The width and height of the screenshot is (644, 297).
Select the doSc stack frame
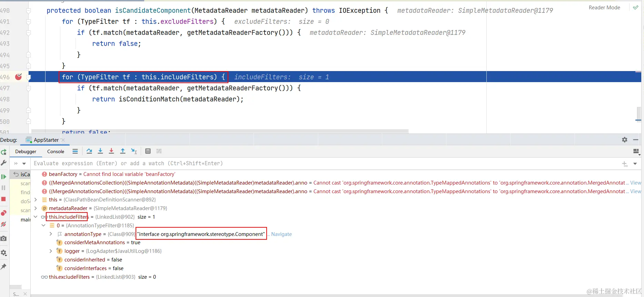25,201
